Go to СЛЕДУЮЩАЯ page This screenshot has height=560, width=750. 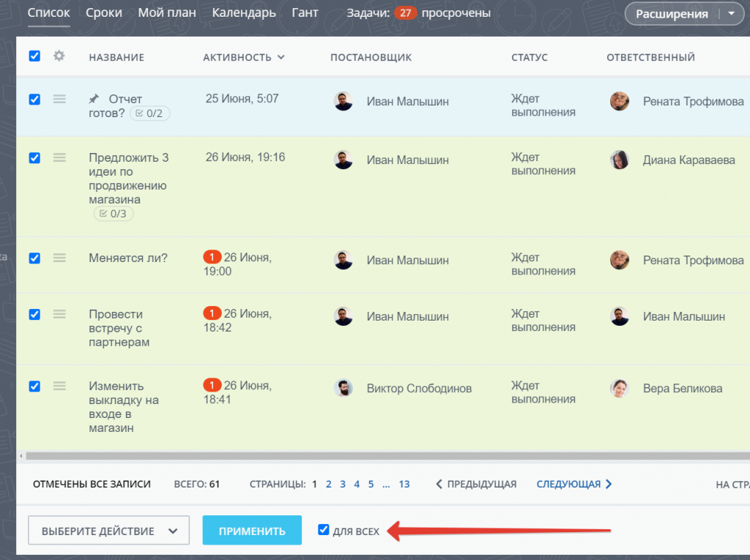(574, 484)
